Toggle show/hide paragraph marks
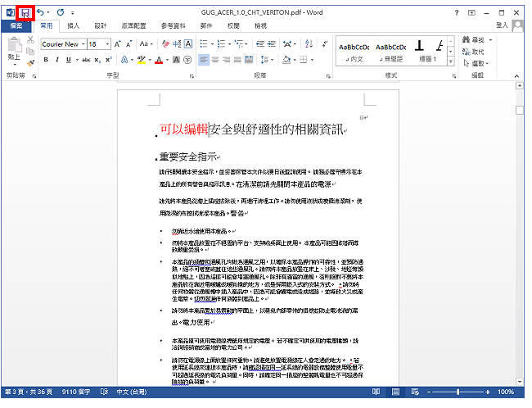 point(325,43)
